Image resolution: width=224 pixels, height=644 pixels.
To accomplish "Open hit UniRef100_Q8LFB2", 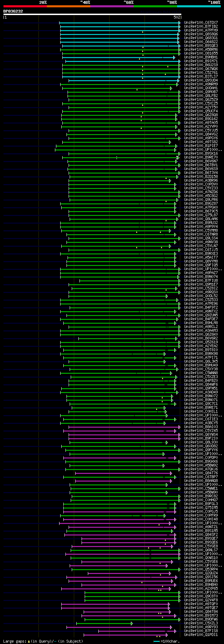I will (201, 96).
